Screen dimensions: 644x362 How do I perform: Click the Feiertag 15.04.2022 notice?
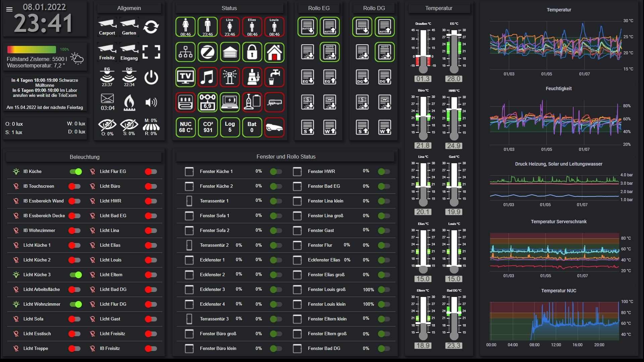[x=45, y=108]
